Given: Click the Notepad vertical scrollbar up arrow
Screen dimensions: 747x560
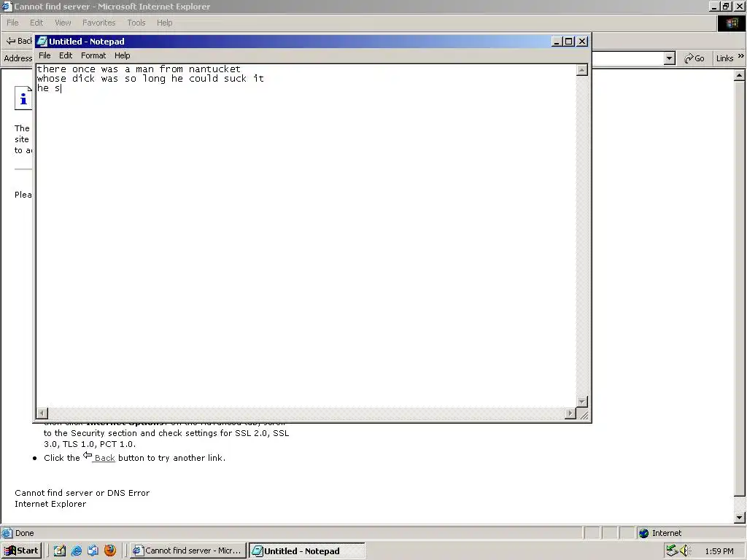Looking at the screenshot, I should coord(581,70).
